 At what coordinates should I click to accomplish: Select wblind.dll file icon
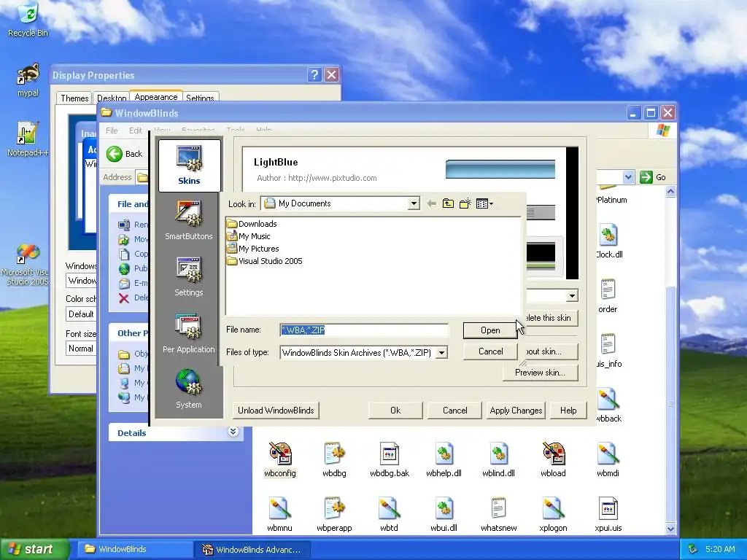click(x=499, y=459)
